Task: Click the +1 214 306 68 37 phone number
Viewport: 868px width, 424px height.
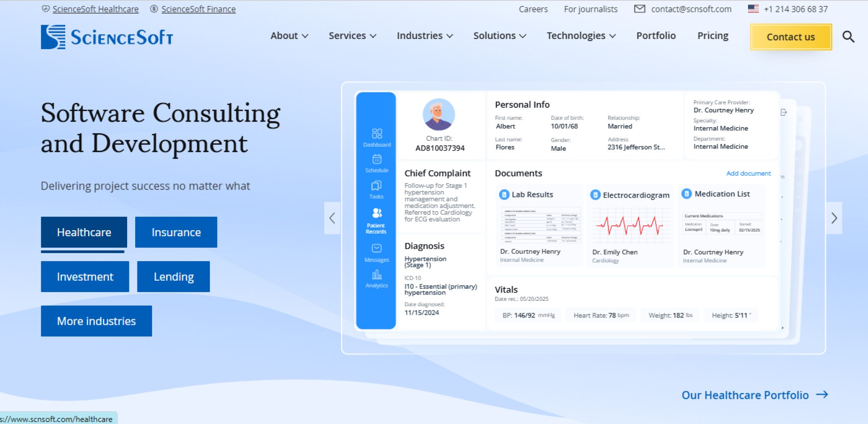Action: pyautogui.click(x=796, y=9)
